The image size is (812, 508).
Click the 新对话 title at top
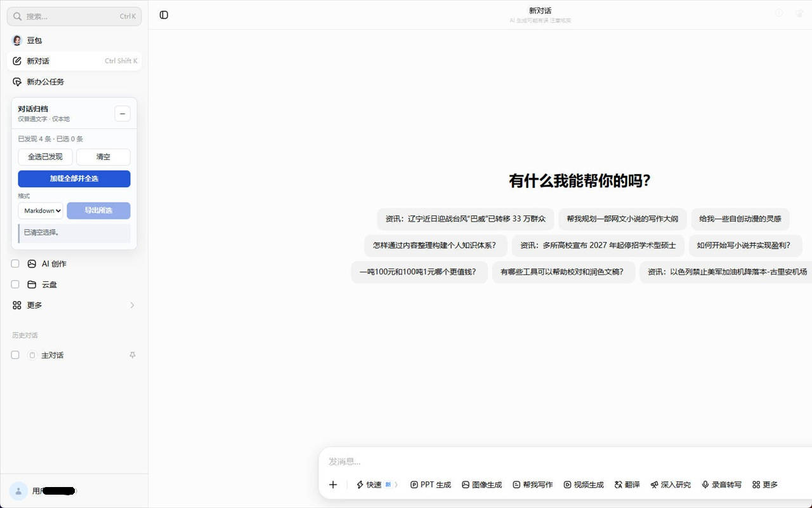point(540,11)
